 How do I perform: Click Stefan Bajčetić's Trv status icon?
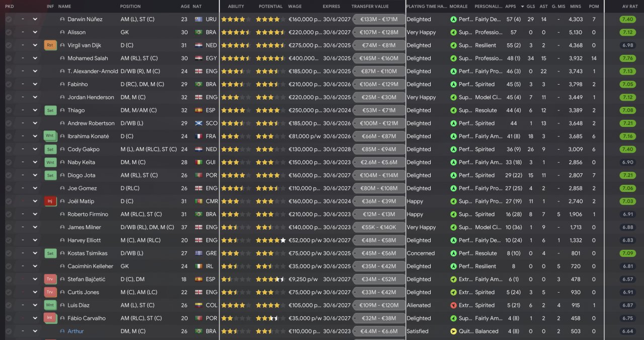(x=50, y=280)
